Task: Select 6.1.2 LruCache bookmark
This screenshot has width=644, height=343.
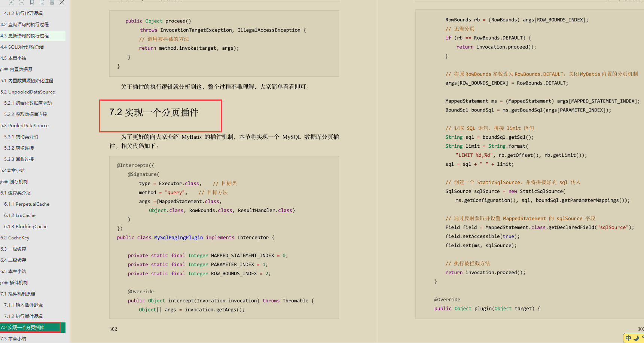Action: 20,215
